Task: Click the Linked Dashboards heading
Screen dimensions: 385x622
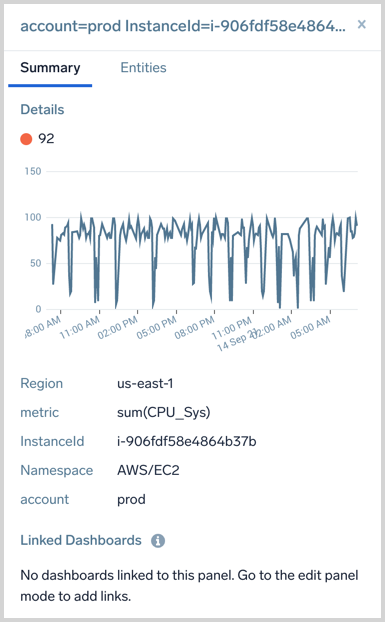Action: [81, 540]
